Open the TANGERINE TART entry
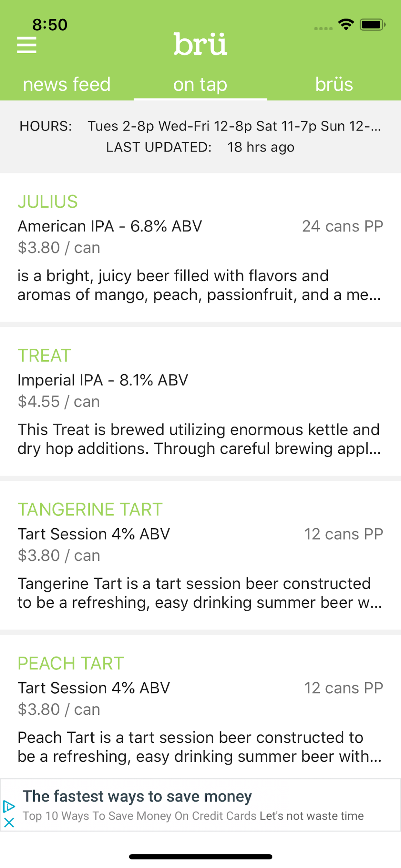 point(200,555)
